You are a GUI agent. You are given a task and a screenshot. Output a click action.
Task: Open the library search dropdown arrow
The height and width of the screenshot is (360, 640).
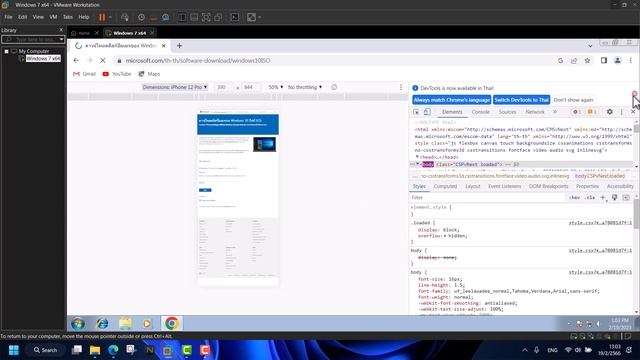tap(61, 40)
